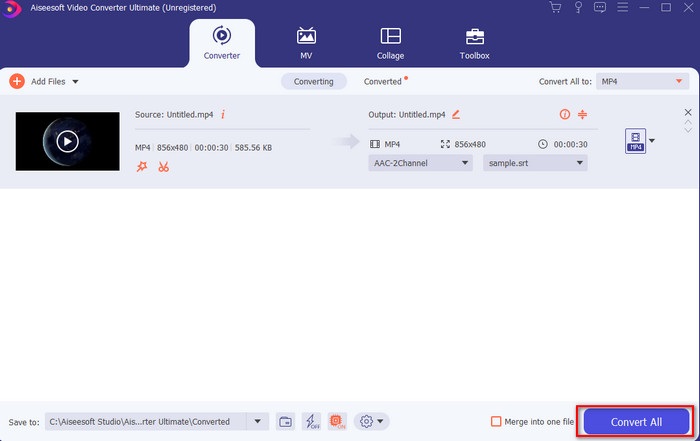Switch to the MV tab
Viewport: 700px width, 441px height.
(x=306, y=43)
